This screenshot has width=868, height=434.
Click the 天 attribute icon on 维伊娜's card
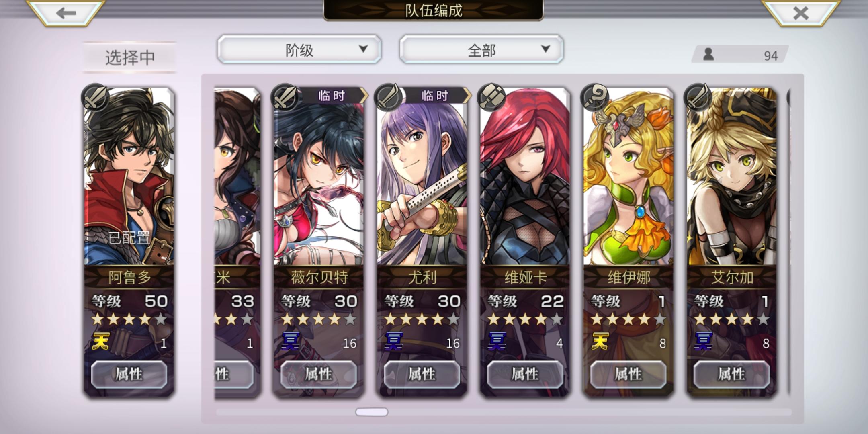click(x=600, y=342)
